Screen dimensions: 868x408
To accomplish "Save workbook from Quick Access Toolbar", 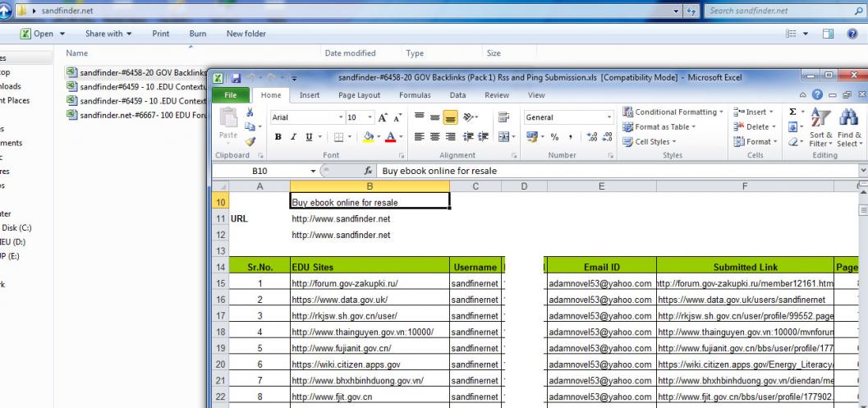I will click(236, 78).
